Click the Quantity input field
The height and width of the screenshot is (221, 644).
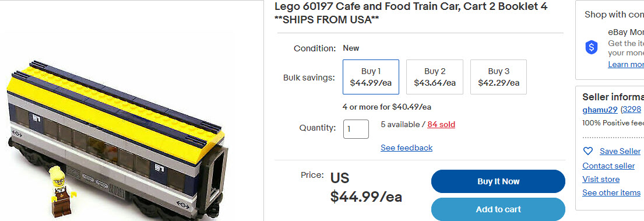tap(356, 129)
